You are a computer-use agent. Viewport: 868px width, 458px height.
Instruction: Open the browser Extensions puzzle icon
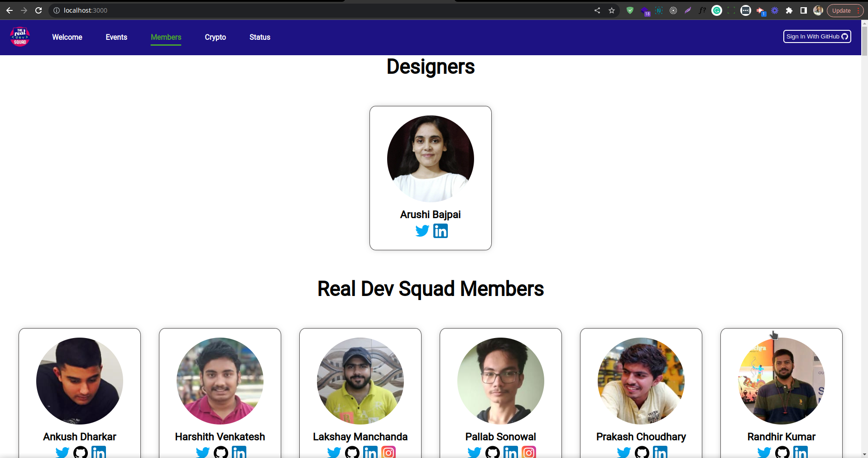pos(789,10)
